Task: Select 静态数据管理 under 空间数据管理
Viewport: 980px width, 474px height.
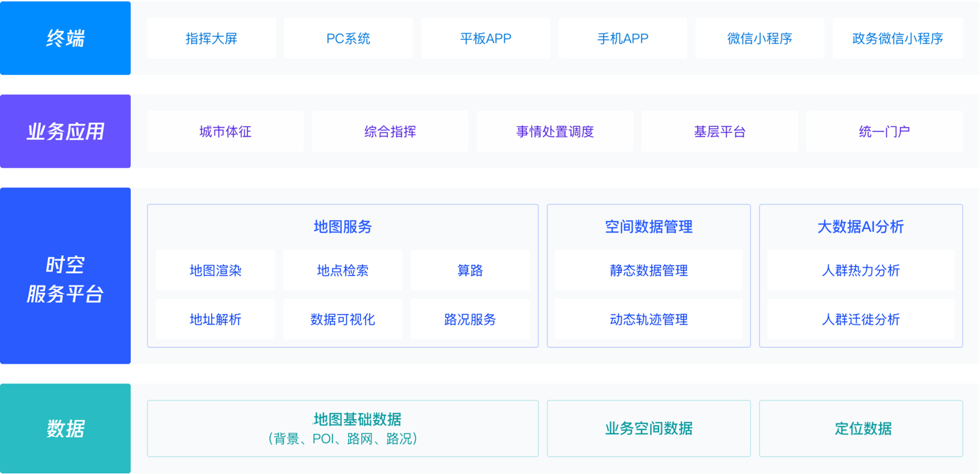Action: click(648, 271)
